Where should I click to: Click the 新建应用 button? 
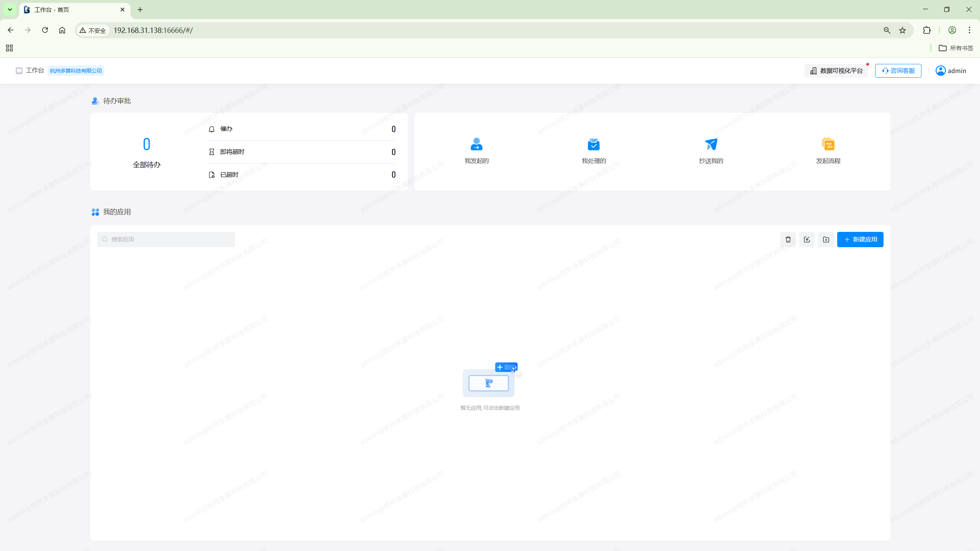pos(860,240)
